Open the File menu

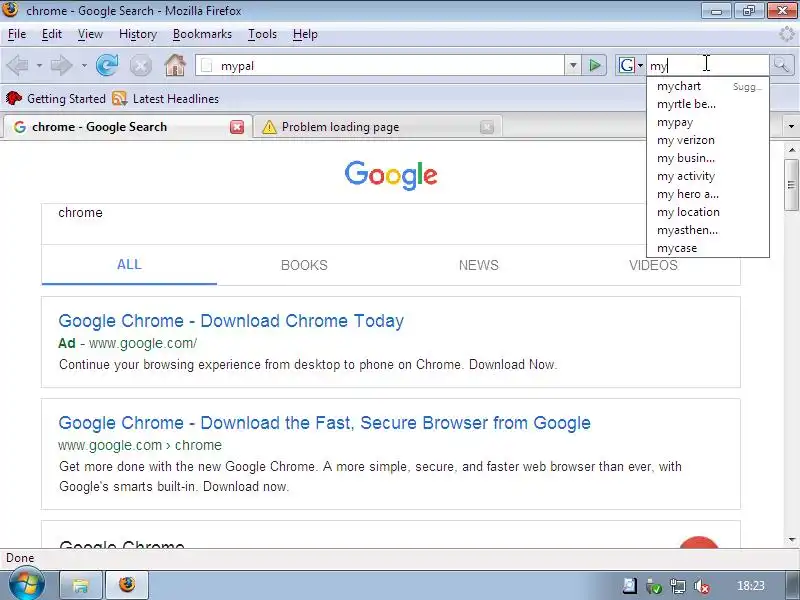click(x=17, y=34)
